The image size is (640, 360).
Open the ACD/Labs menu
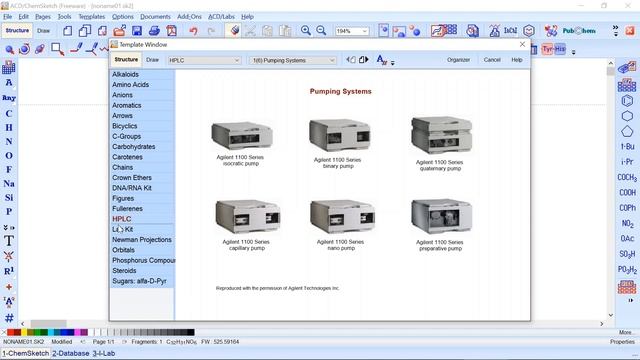tap(221, 17)
